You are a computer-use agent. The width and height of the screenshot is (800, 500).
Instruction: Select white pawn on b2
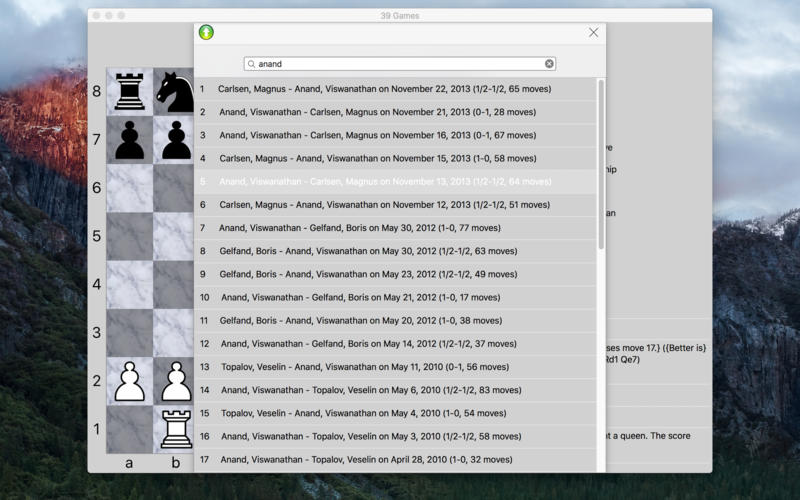coord(177,381)
